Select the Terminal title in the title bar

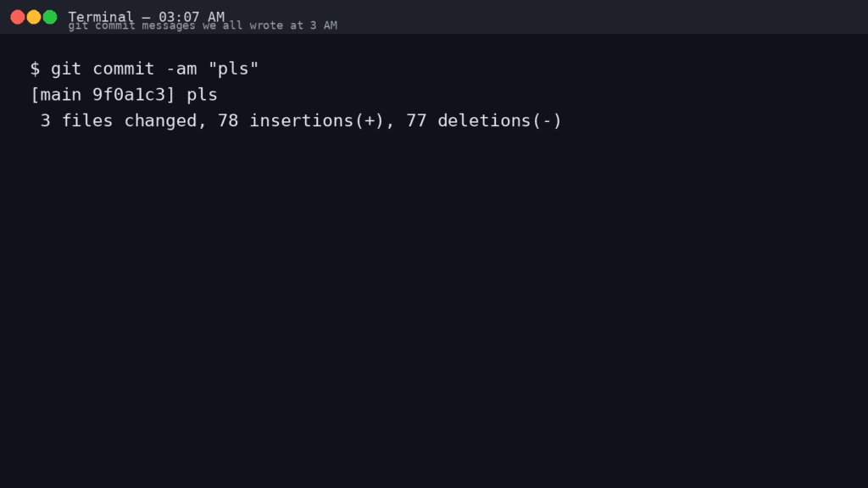click(101, 15)
